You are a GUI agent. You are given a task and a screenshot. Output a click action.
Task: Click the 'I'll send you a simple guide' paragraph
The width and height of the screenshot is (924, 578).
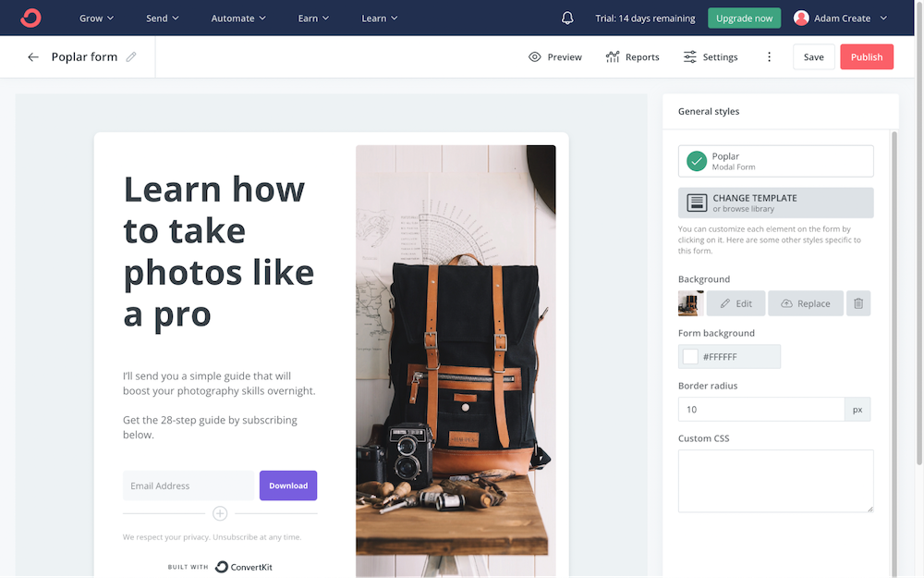point(219,384)
